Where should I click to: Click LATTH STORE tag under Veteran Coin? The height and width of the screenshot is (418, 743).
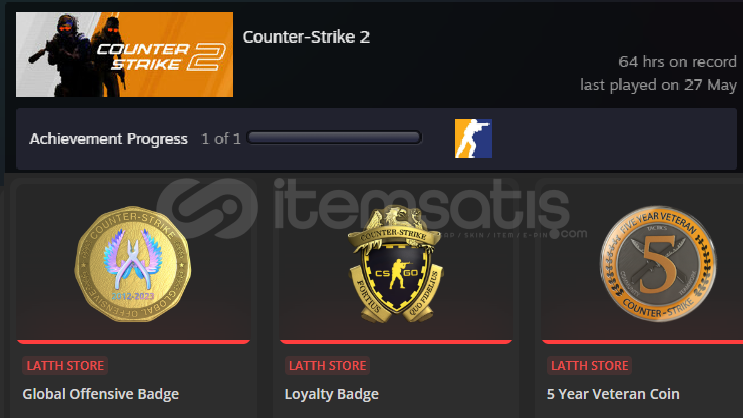point(589,365)
